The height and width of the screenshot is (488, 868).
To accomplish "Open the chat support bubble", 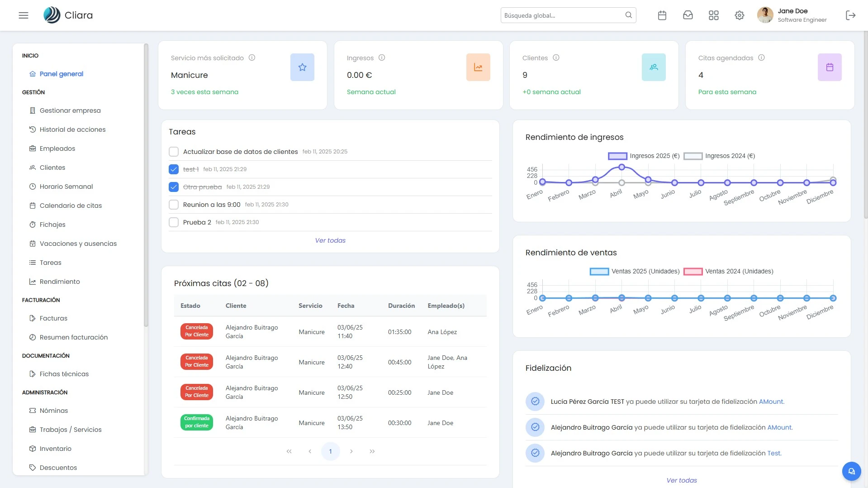I will (851, 471).
